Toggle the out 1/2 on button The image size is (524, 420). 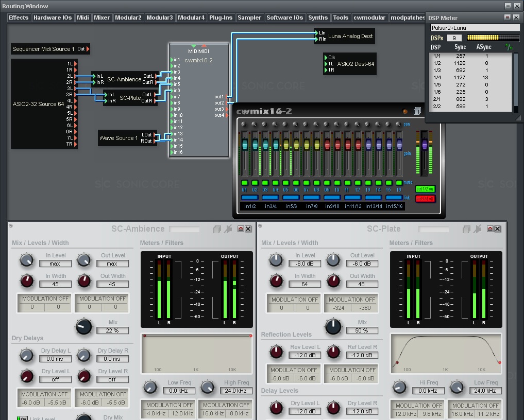pyautogui.click(x=425, y=189)
